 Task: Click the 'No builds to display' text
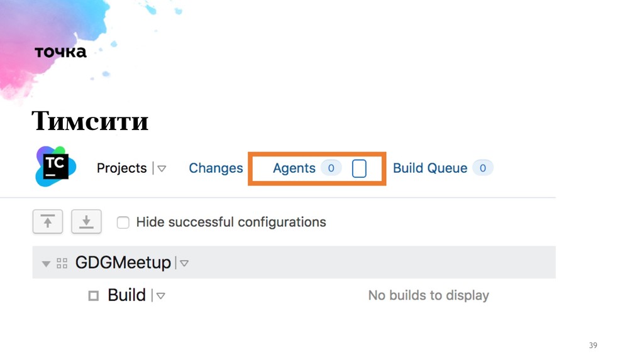click(428, 295)
